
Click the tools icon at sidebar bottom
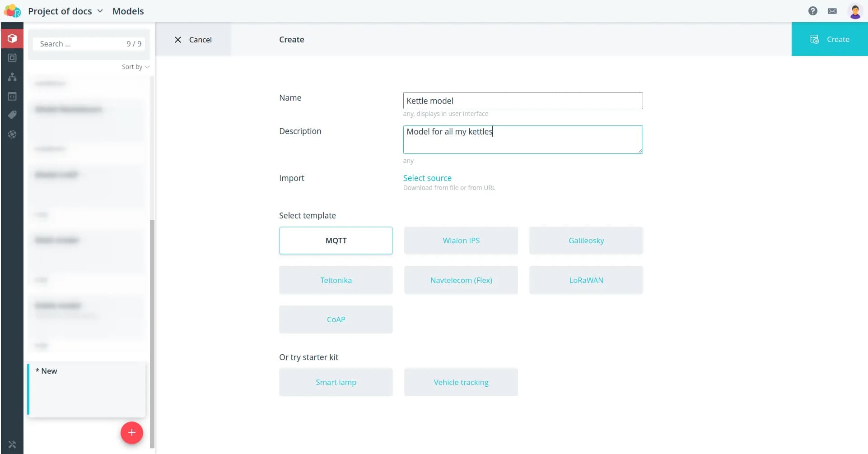[12, 445]
